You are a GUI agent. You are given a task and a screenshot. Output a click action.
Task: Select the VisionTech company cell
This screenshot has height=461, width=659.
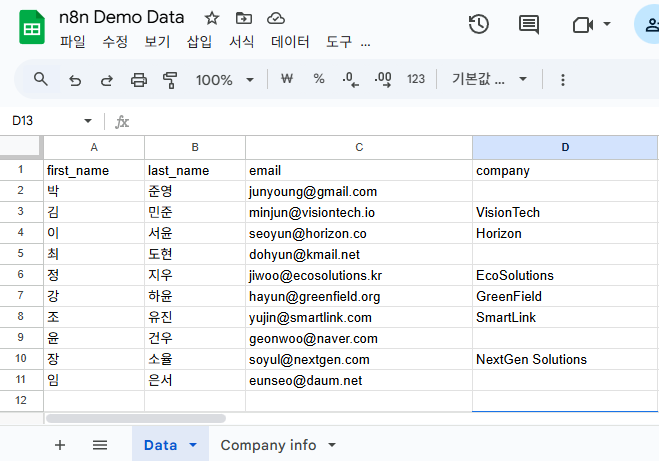tap(565, 212)
